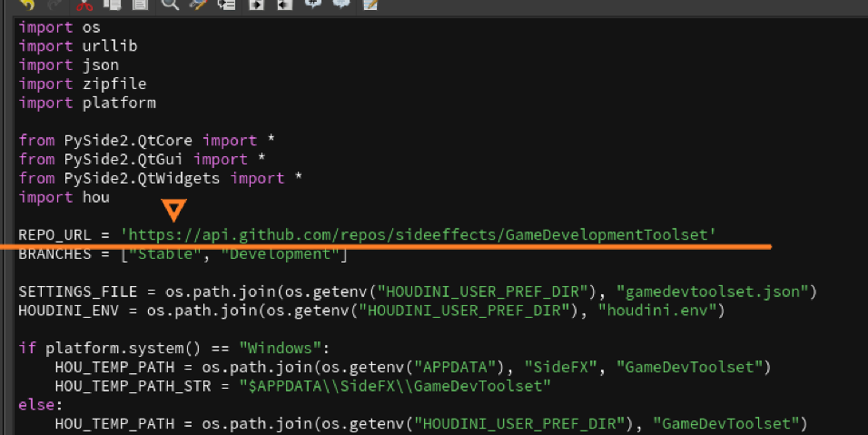Click the Comment selection bubble icon
This screenshot has height=435, width=868.
tap(313, 5)
